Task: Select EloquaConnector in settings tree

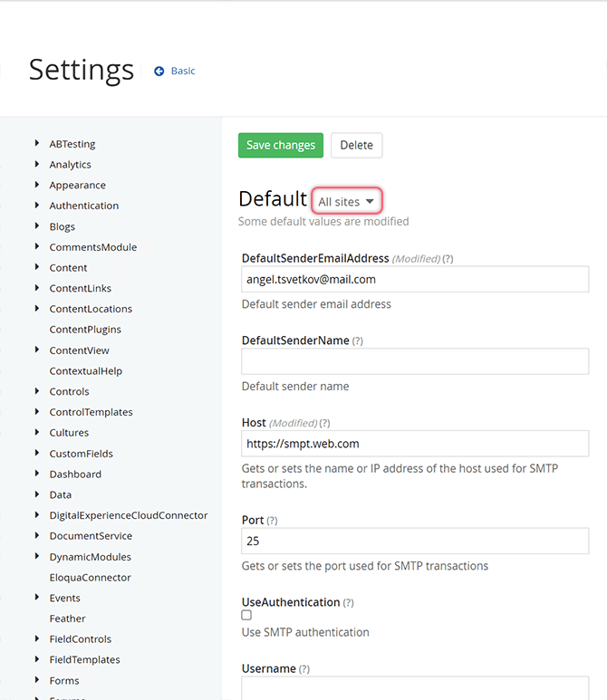Action: click(x=90, y=578)
